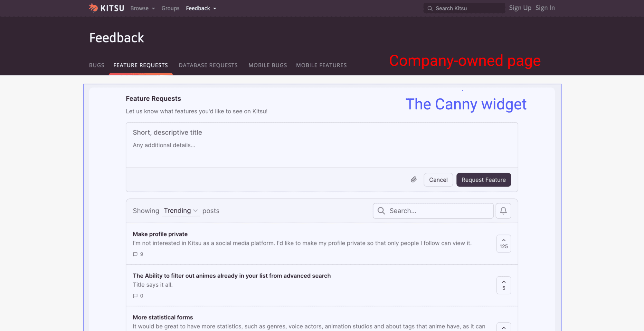644x331 pixels.
Task: Select the Feature Requests tab
Action: pos(141,65)
